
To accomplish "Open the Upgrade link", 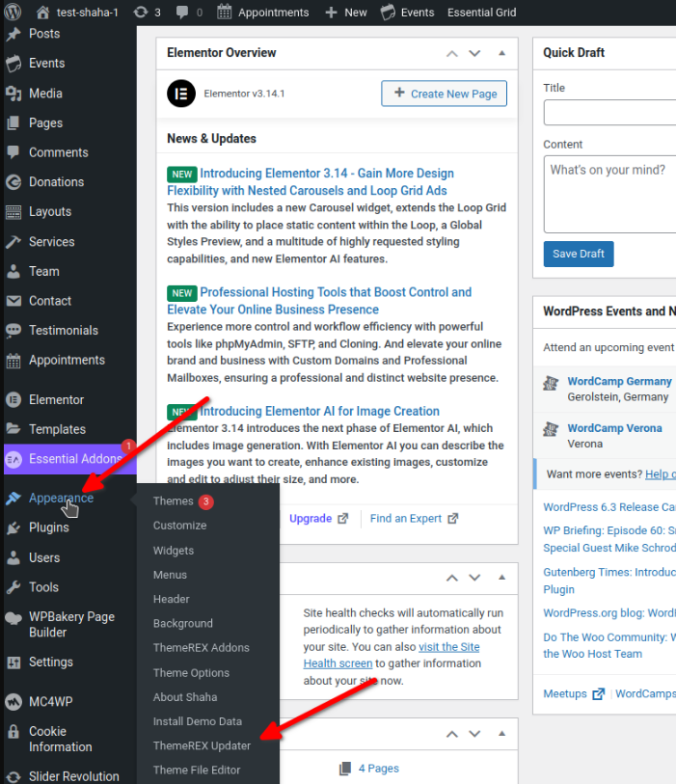I will 318,519.
